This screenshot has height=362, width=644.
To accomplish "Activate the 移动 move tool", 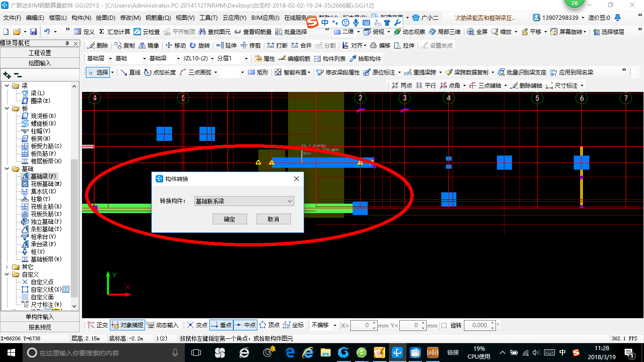I will (175, 46).
